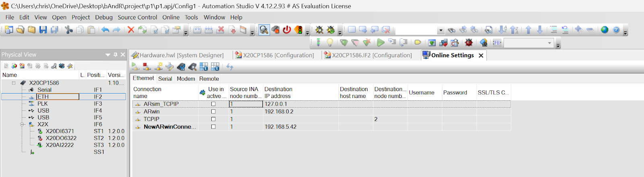Click the open folder icon in toolbar
Viewport: 644px width, 177px height.
(20, 30)
